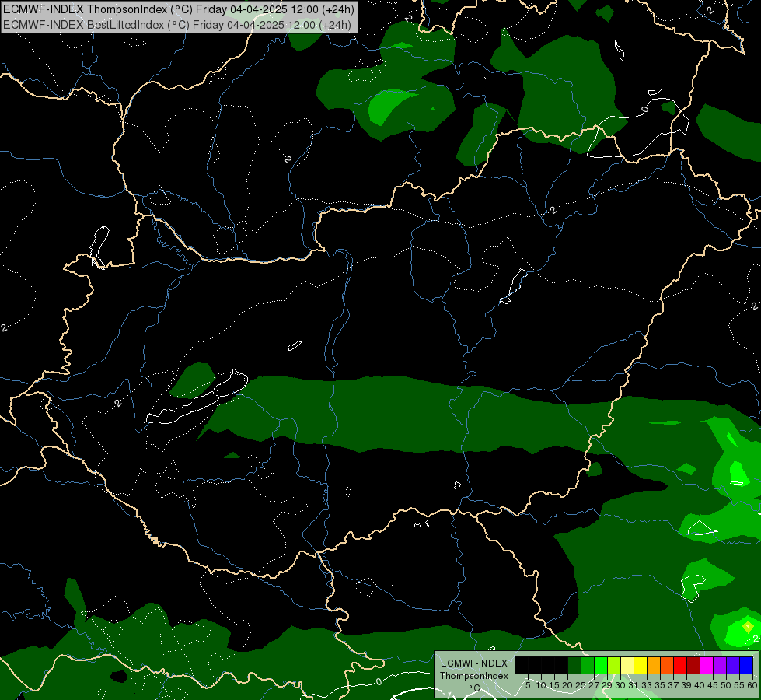Click the legend tick value '25'
Viewport: 761px width, 700px height.
[581, 685]
